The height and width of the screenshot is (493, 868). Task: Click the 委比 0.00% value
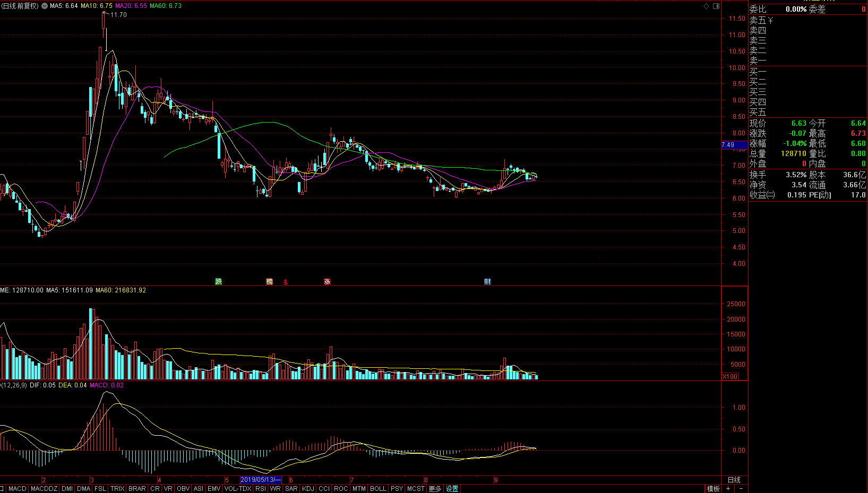coord(796,9)
